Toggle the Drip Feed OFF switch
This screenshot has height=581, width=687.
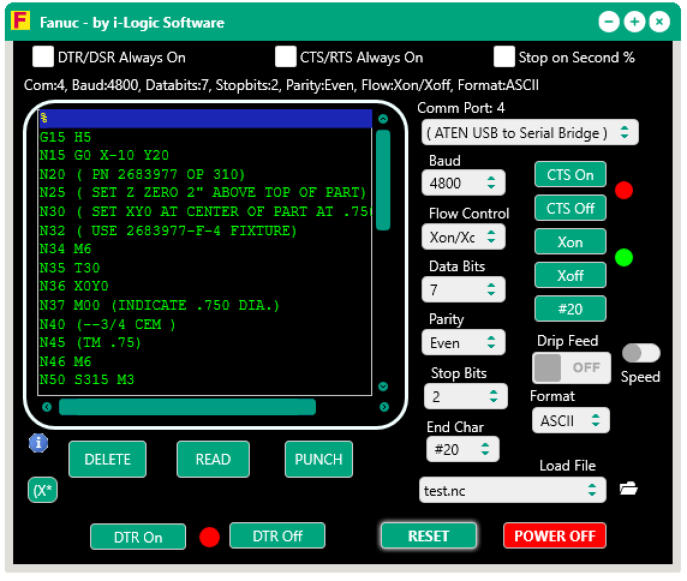coord(572,367)
